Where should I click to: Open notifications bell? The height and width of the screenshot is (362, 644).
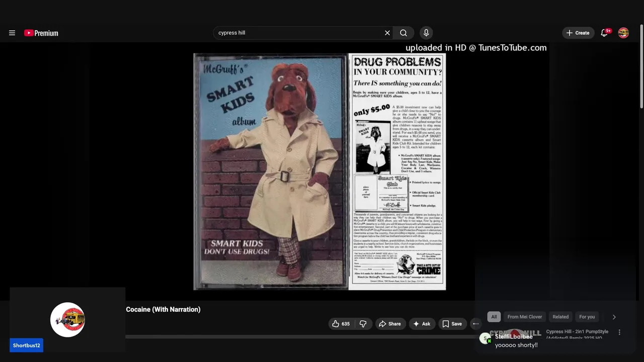click(605, 33)
